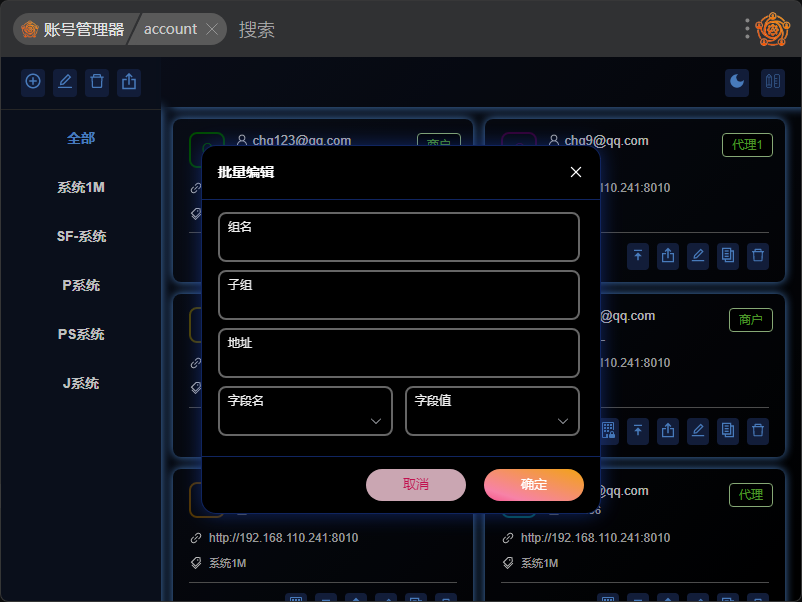Click chq123@qq.com account name
This screenshot has width=802, height=602.
click(x=302, y=141)
